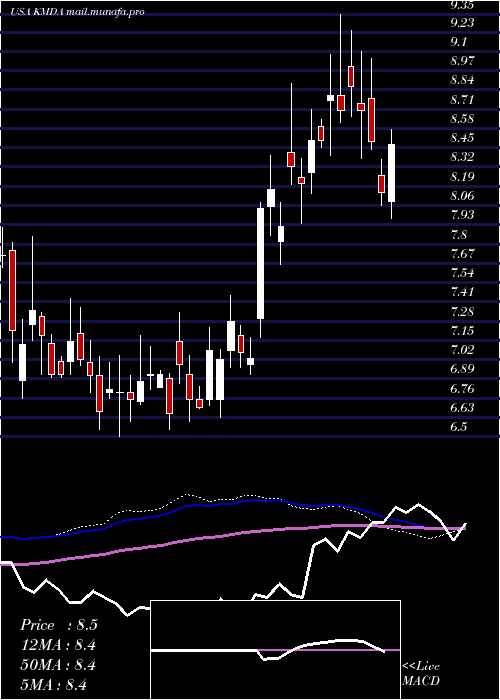Select the 7.02 price level

click(x=462, y=350)
